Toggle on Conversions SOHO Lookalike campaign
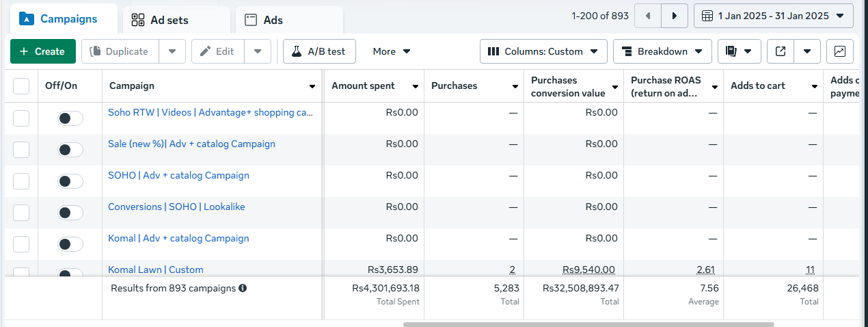 [x=70, y=213]
